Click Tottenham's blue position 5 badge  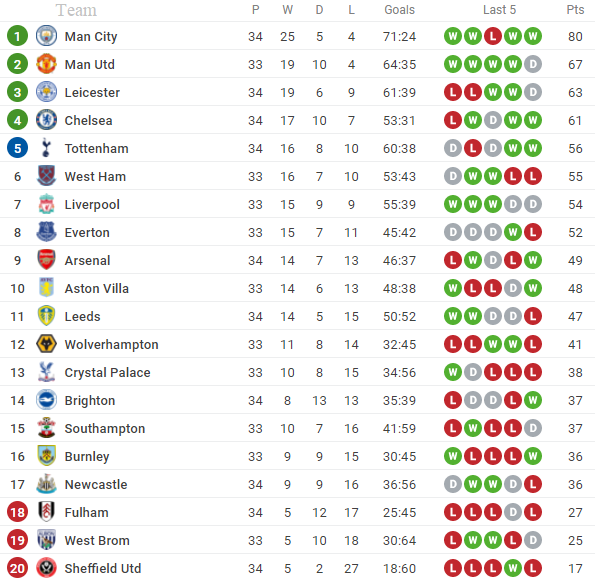(17, 148)
